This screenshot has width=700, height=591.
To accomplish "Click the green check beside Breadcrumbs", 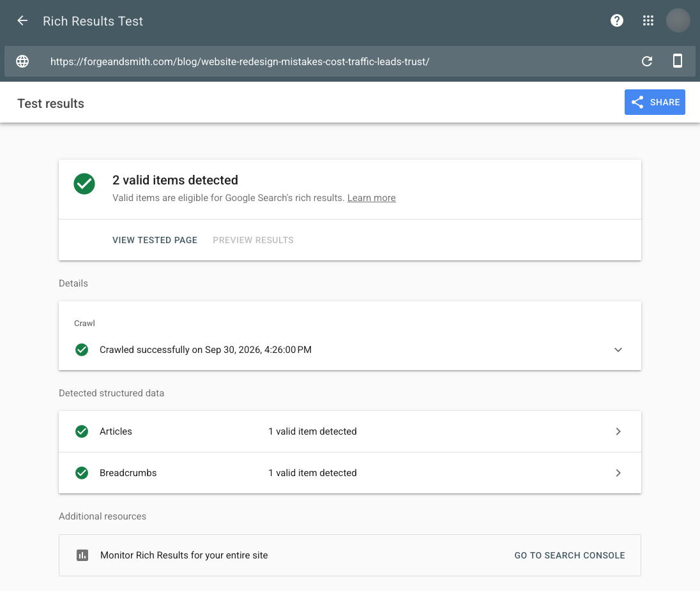I will pos(82,473).
